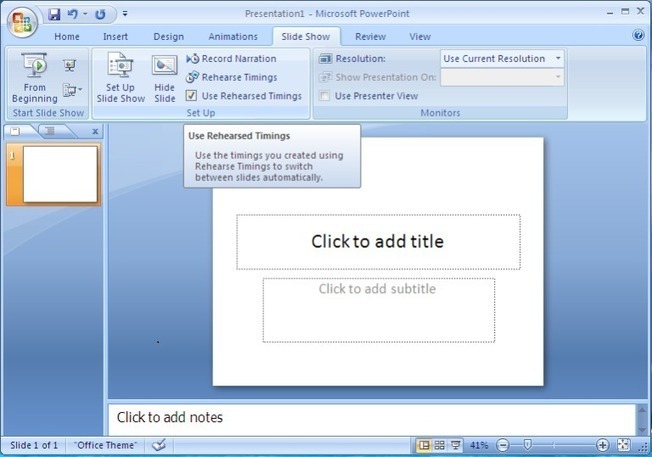Open the Home ribbon tab
The image size is (652, 457).
tap(67, 37)
